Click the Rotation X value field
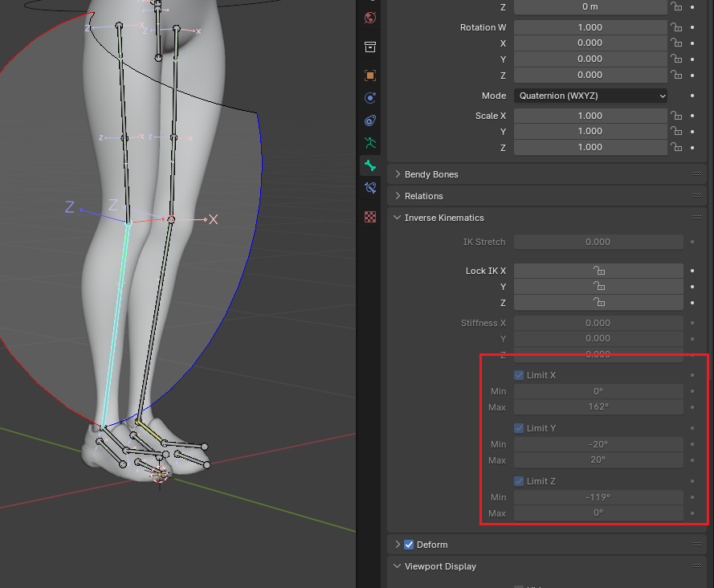The width and height of the screenshot is (714, 588). tap(590, 43)
